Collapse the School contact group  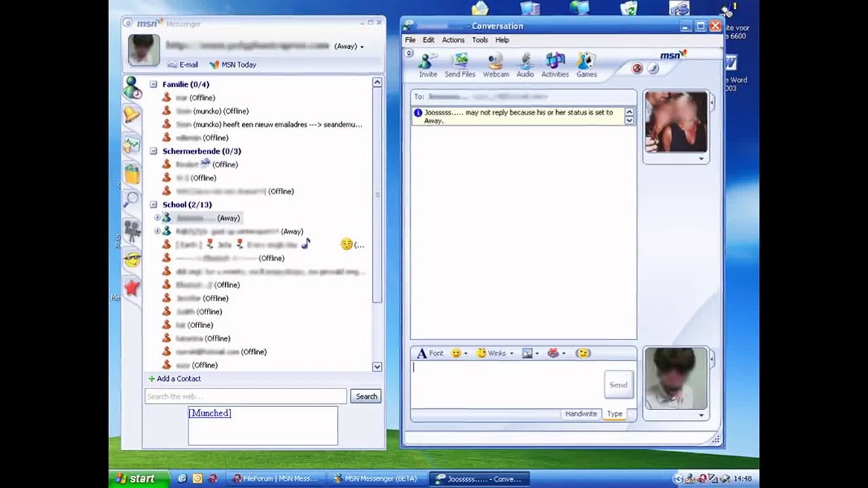(153, 205)
